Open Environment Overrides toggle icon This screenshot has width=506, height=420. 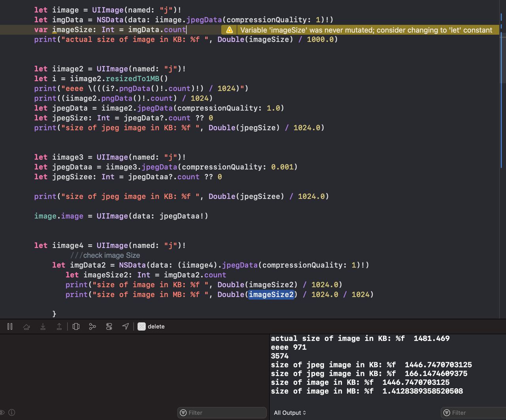click(x=109, y=326)
